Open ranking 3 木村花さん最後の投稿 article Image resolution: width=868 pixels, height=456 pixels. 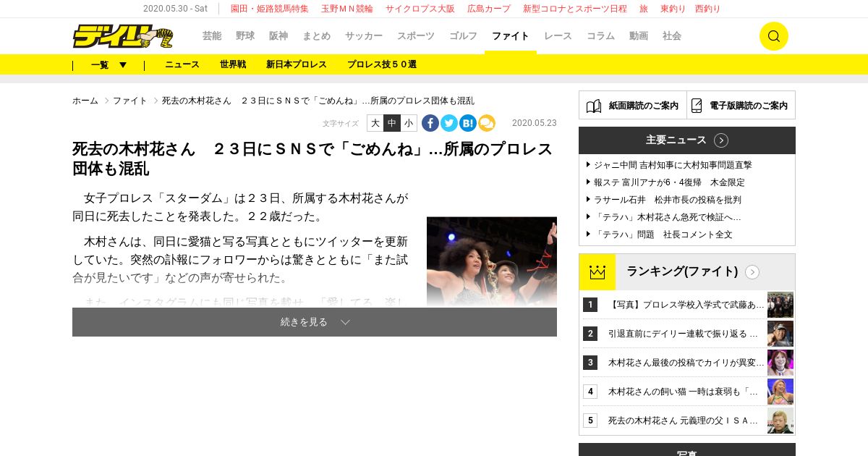(686, 363)
